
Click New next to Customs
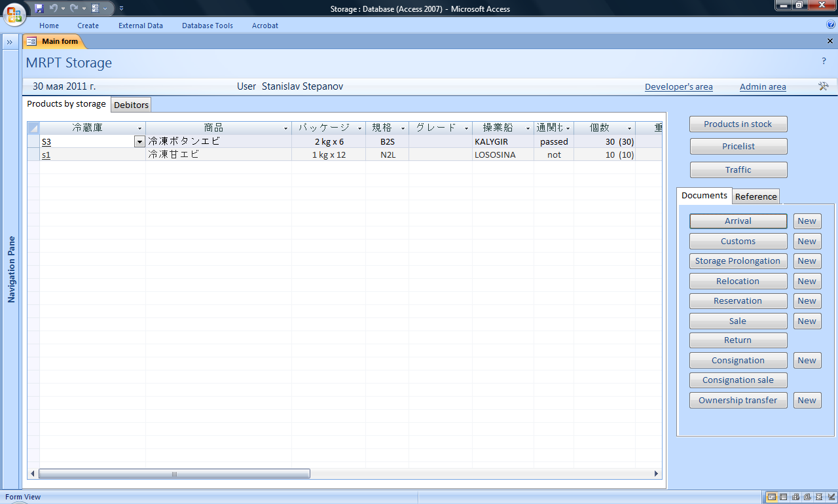pos(807,241)
